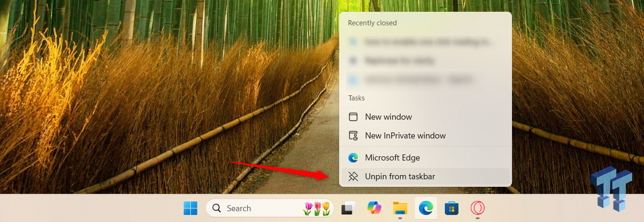Click the InPrivate window icon
The width and height of the screenshot is (644, 222).
point(353,136)
